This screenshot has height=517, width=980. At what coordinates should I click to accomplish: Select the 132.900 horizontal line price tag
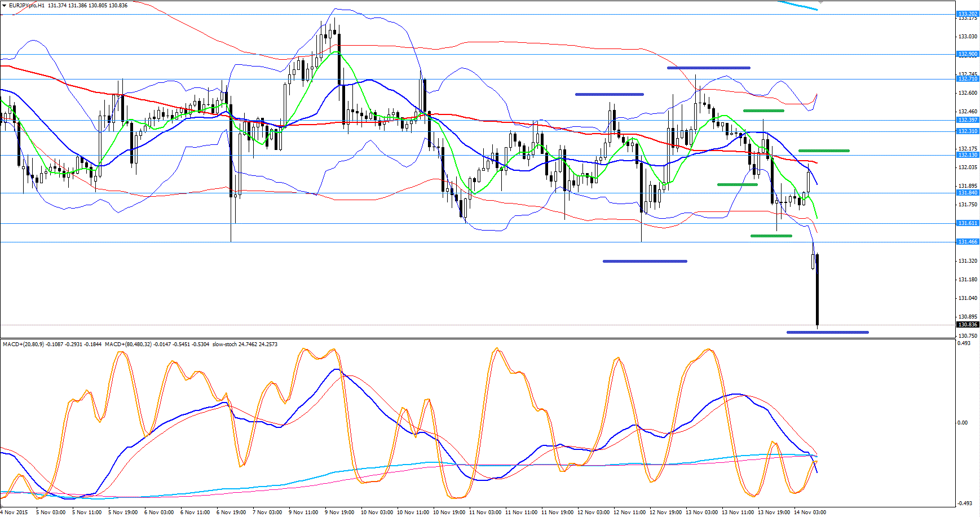coord(968,54)
